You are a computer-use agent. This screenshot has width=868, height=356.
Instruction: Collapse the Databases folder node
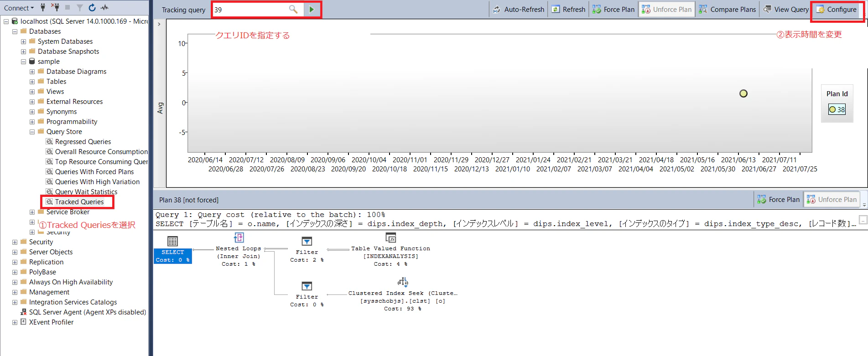(x=15, y=31)
